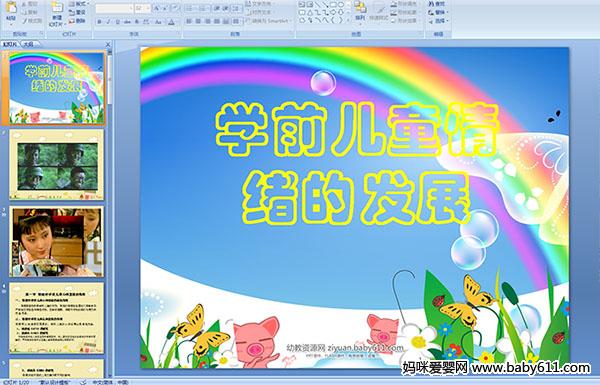Toggle Center alignment button
The image size is (600, 385).
coord(199,21)
